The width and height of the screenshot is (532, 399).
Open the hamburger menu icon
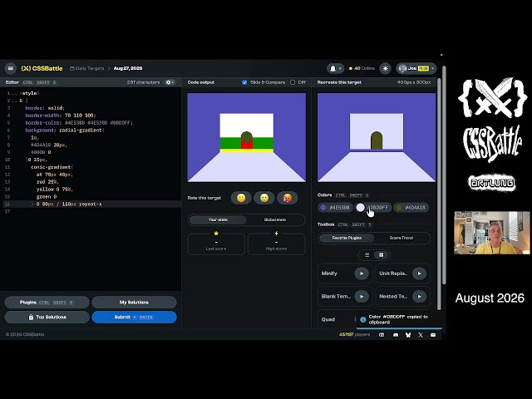(x=11, y=68)
